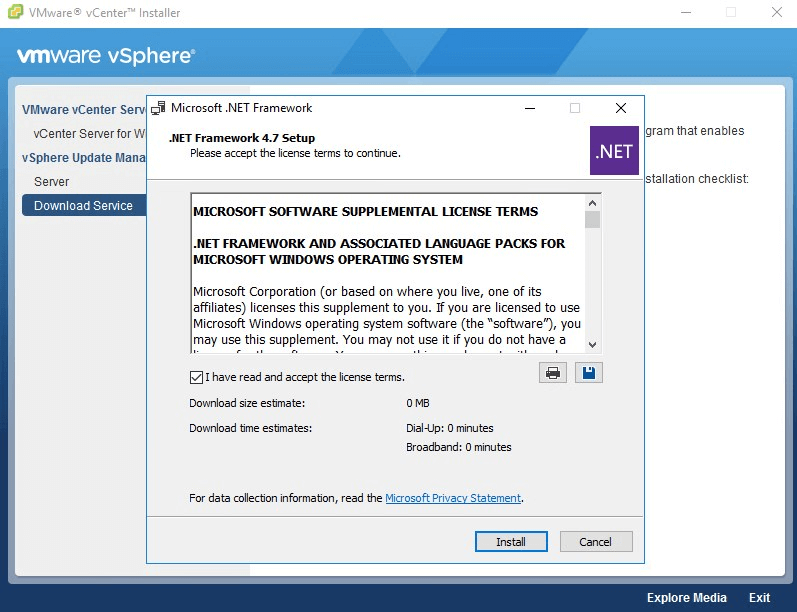Print the .NET license terms
This screenshot has width=797, height=612.
[x=553, y=373]
